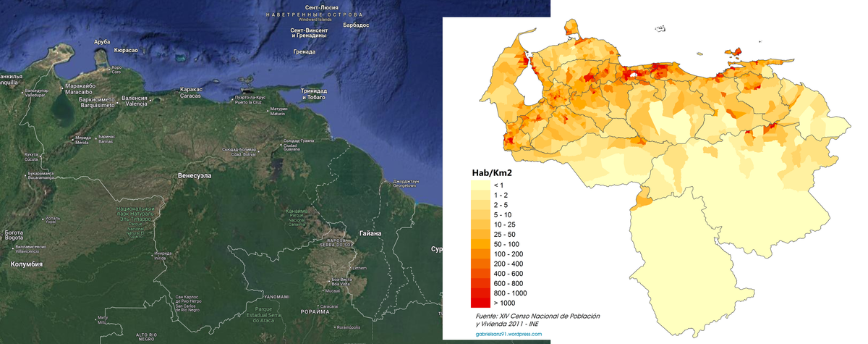
Task: Select the Гренада island label
Action: (305, 51)
